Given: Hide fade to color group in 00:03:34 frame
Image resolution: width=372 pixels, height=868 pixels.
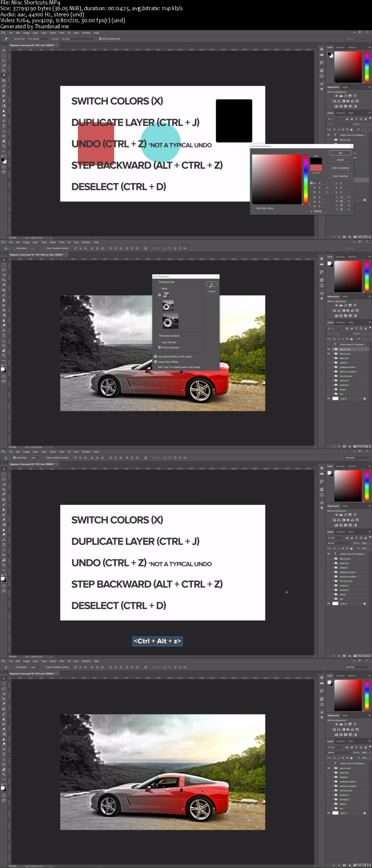Looking at the screenshot, I should (x=329, y=768).
